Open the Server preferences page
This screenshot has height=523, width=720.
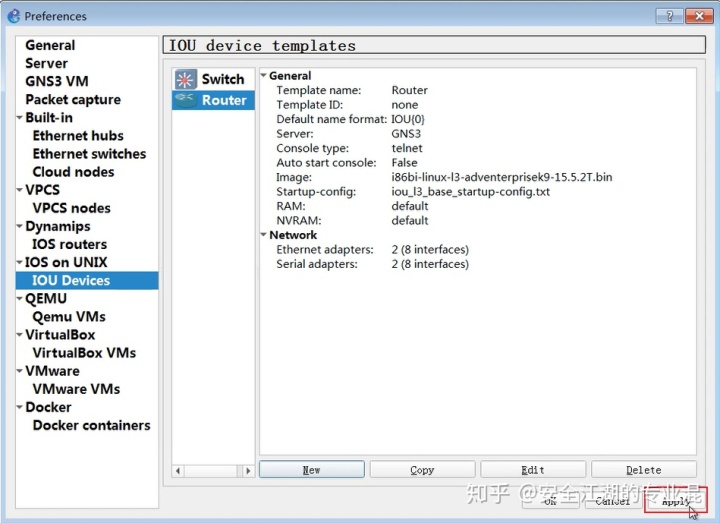(x=46, y=63)
